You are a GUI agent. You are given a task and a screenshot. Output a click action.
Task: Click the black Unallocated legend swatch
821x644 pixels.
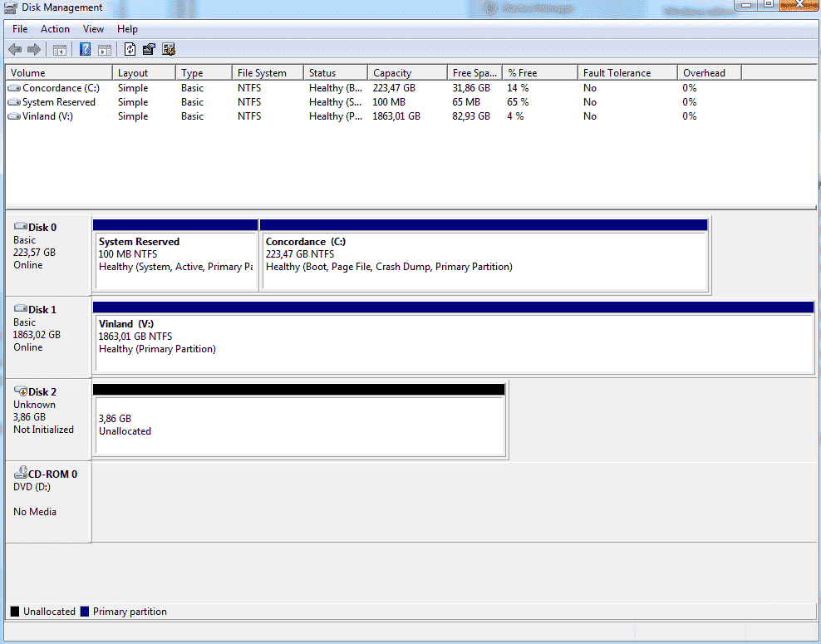tap(15, 612)
